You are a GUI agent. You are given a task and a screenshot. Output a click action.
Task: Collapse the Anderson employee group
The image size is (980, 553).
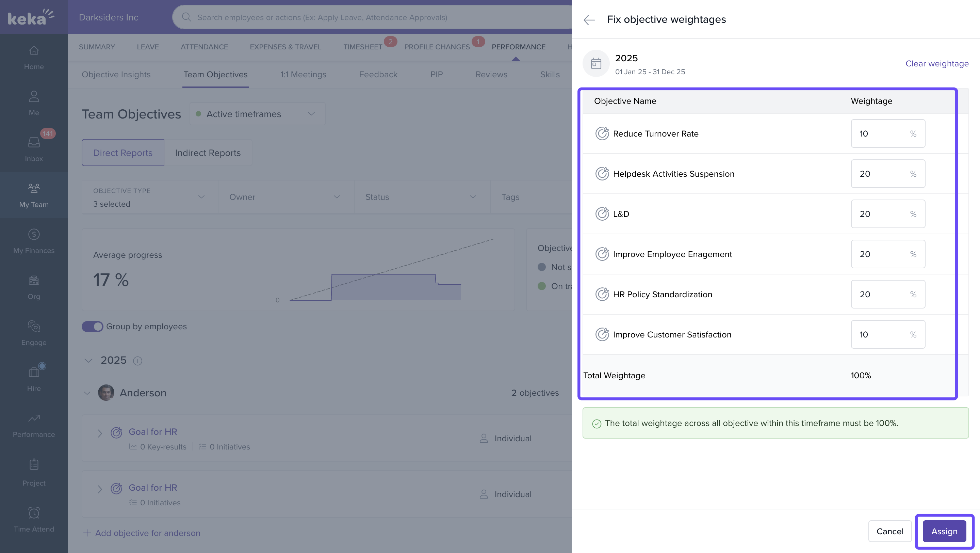[87, 393]
